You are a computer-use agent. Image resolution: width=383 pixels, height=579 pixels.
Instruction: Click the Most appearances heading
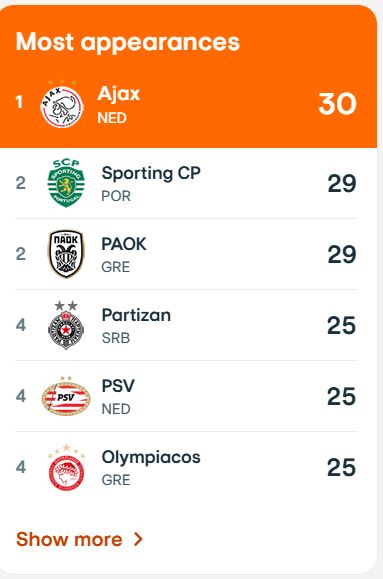128,42
